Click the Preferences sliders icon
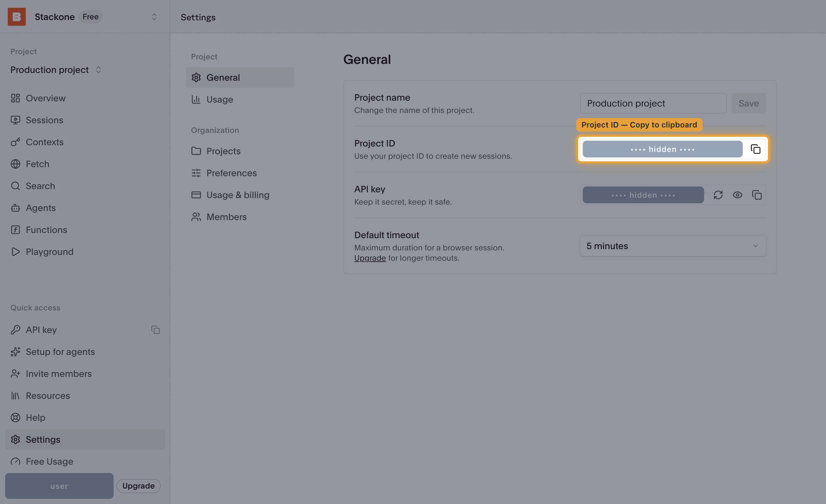The height and width of the screenshot is (504, 826). [196, 173]
